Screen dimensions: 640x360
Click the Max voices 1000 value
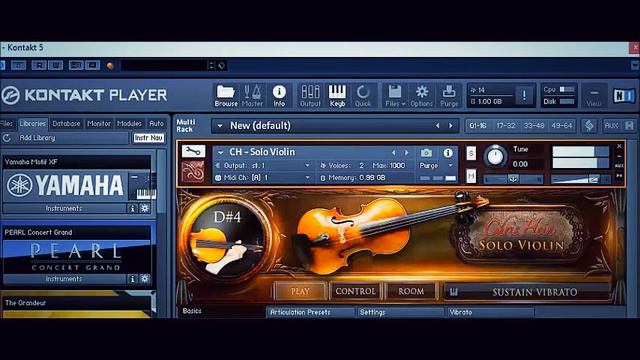click(x=397, y=165)
